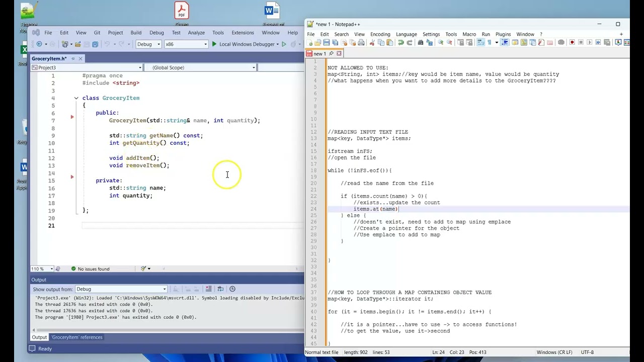Open the Encoding menu in Notepad++
This screenshot has height=362, width=644.
pos(380,34)
